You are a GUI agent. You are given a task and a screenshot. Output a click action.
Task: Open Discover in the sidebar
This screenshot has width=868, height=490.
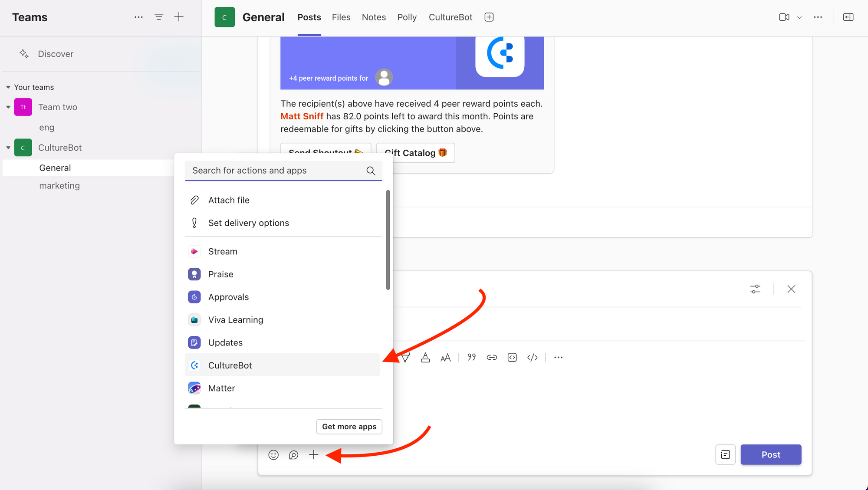[x=56, y=54]
